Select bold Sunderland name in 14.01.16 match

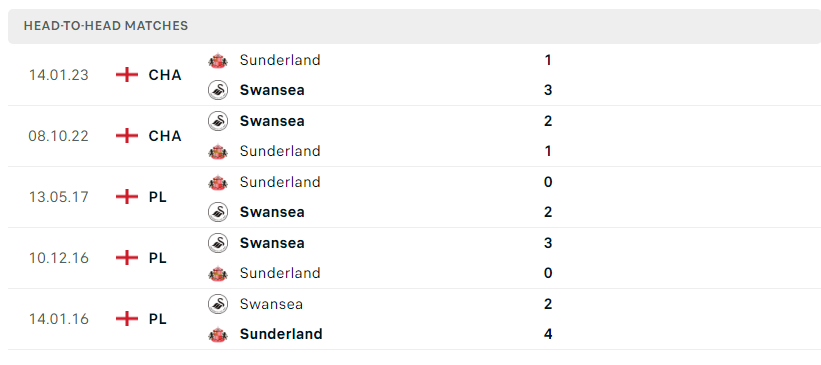(281, 334)
